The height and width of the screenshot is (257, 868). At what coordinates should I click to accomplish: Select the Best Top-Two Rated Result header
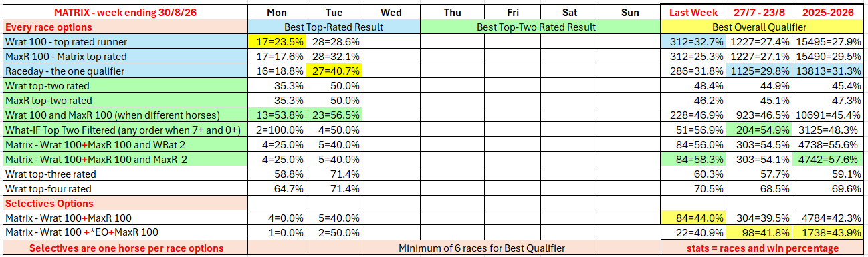(540, 27)
